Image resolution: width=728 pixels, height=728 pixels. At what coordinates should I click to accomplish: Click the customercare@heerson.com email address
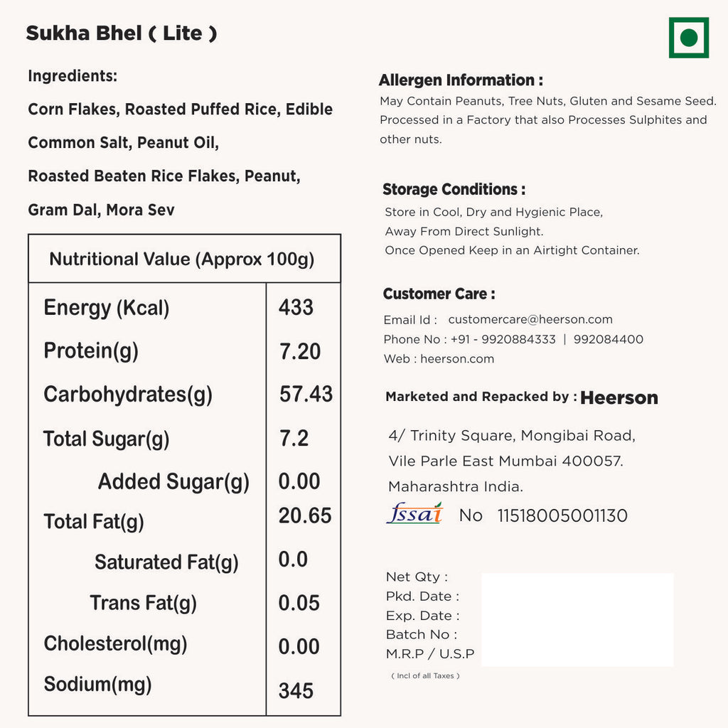[530, 320]
